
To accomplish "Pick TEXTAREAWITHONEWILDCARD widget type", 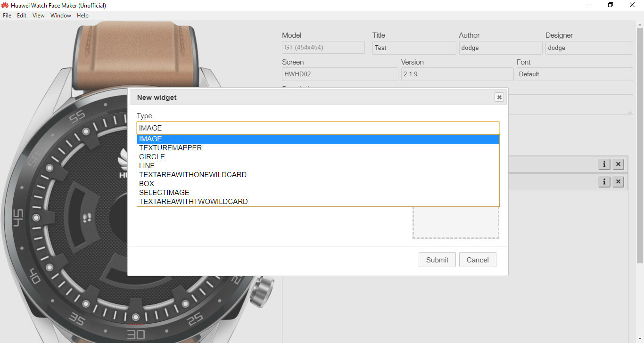I will (x=318, y=175).
